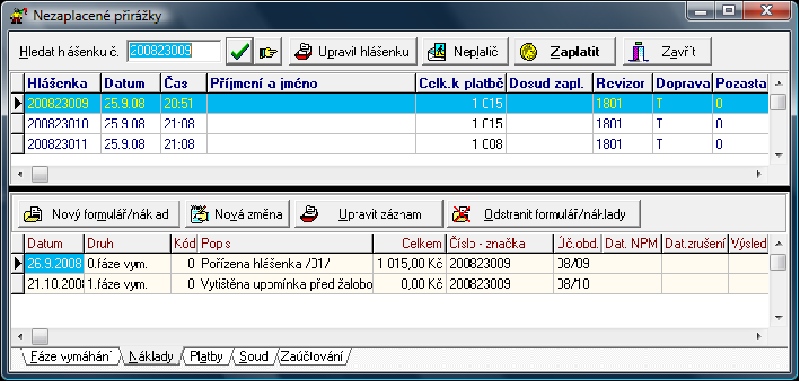800x381 pixels.
Task: Switch to the Náklady tab
Action: (x=151, y=357)
